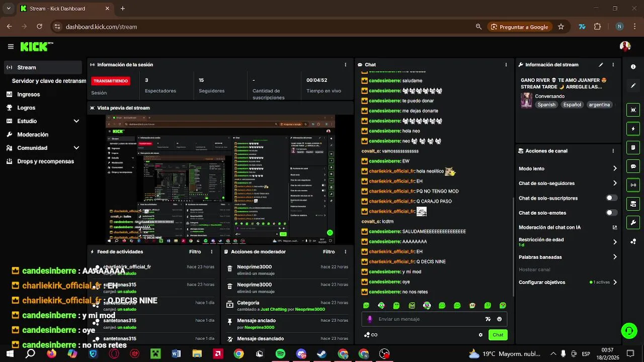Open Moderación del chat con IA external link icon

pyautogui.click(x=614, y=227)
